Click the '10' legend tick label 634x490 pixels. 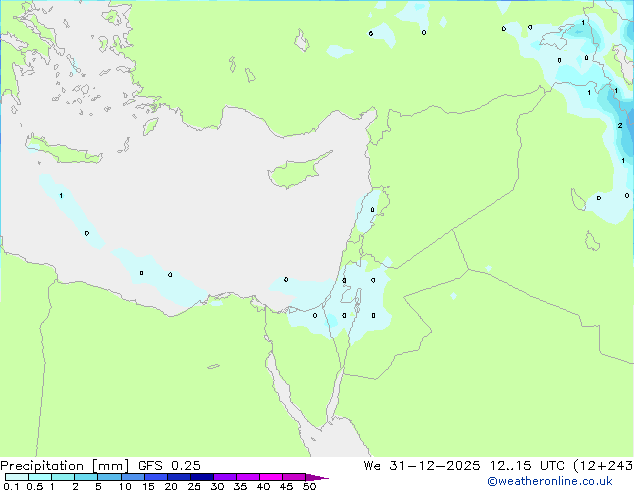125,486
